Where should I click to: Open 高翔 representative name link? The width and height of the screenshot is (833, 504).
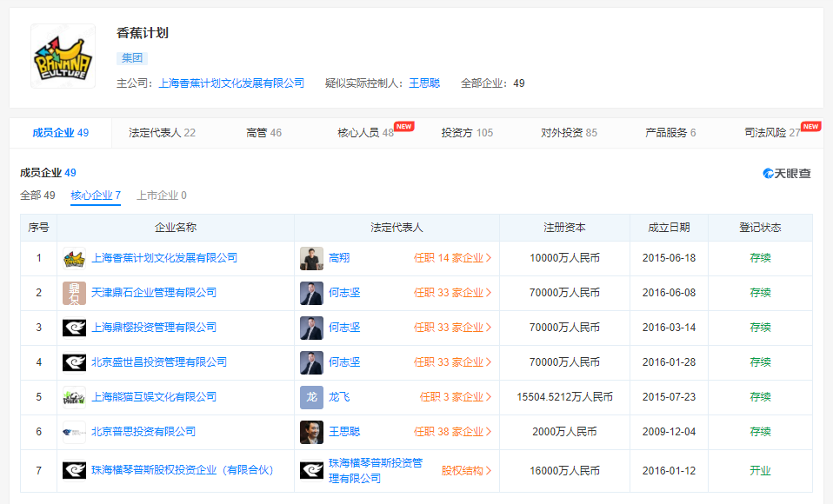pyautogui.click(x=339, y=258)
